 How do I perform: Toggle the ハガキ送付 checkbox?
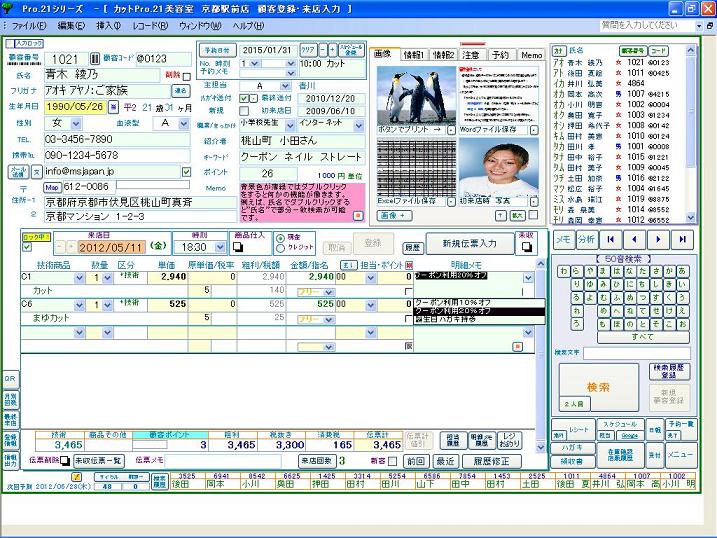coord(244,98)
